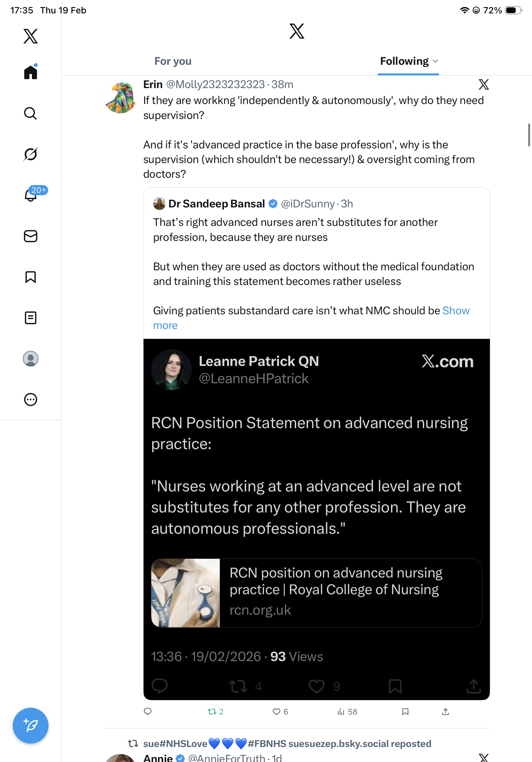Toggle repost on Erin's post
The width and height of the screenshot is (532, 762).
[x=212, y=712]
